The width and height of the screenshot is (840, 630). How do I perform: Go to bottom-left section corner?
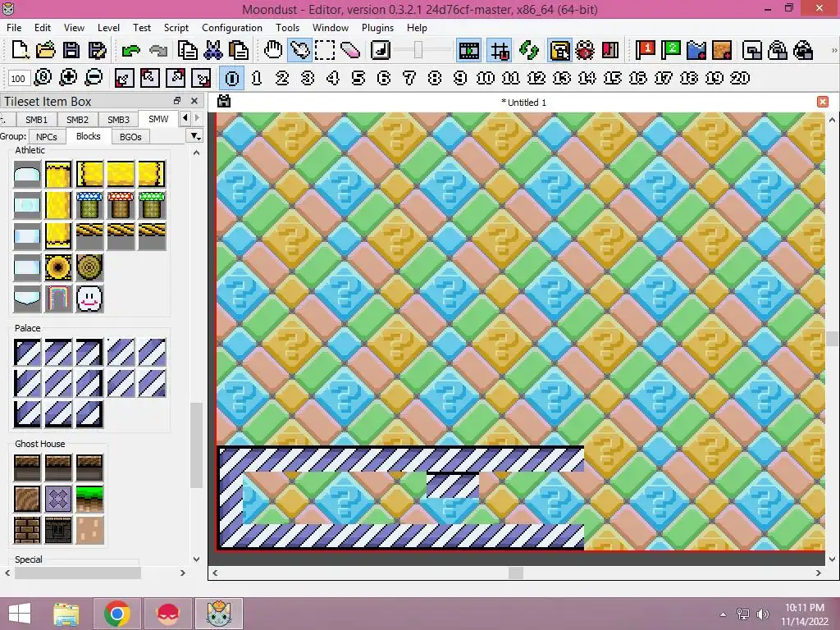point(125,78)
